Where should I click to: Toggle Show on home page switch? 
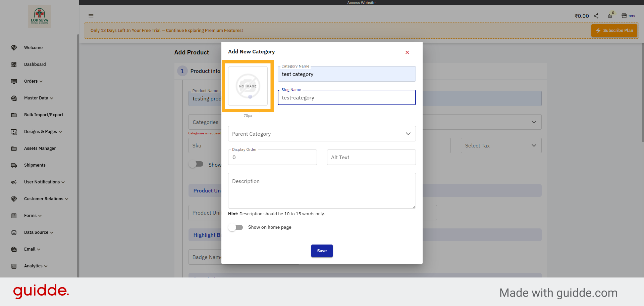(236, 227)
